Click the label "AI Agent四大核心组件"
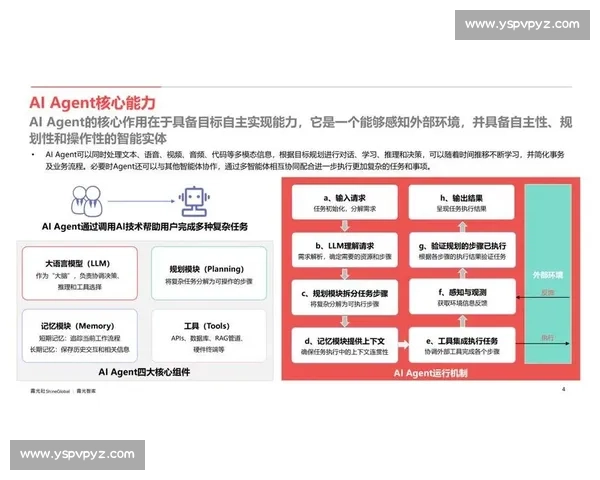600x480 pixels. 144,372
